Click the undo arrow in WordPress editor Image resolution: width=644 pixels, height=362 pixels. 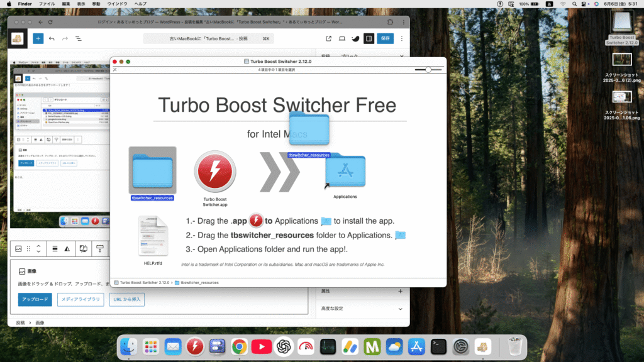point(52,38)
